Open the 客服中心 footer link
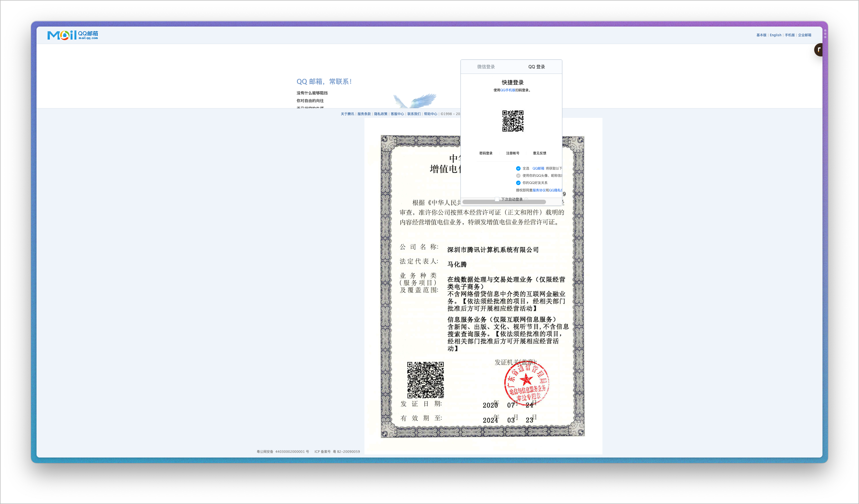 pyautogui.click(x=397, y=114)
